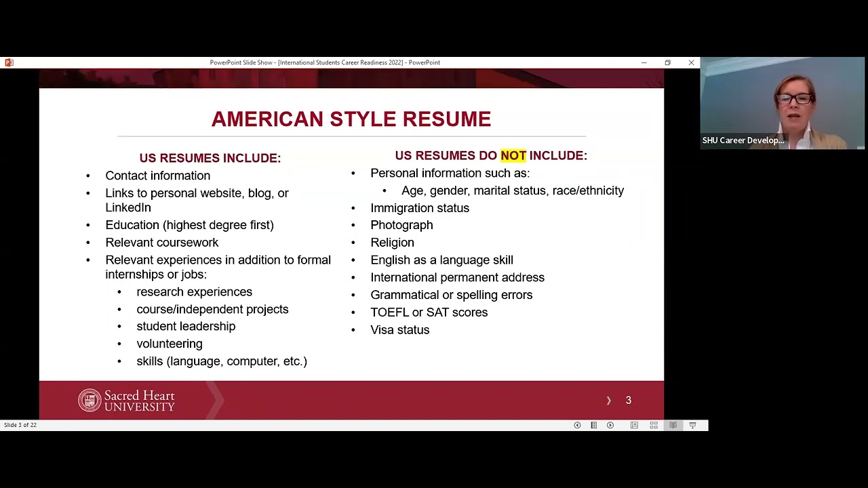Minimize the PowerPoint slide show window
Image resolution: width=868 pixels, height=488 pixels.
[644, 62]
